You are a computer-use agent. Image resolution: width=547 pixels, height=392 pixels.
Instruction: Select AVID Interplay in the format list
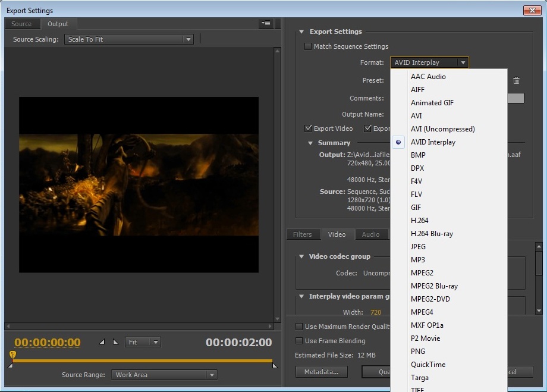tap(449, 142)
